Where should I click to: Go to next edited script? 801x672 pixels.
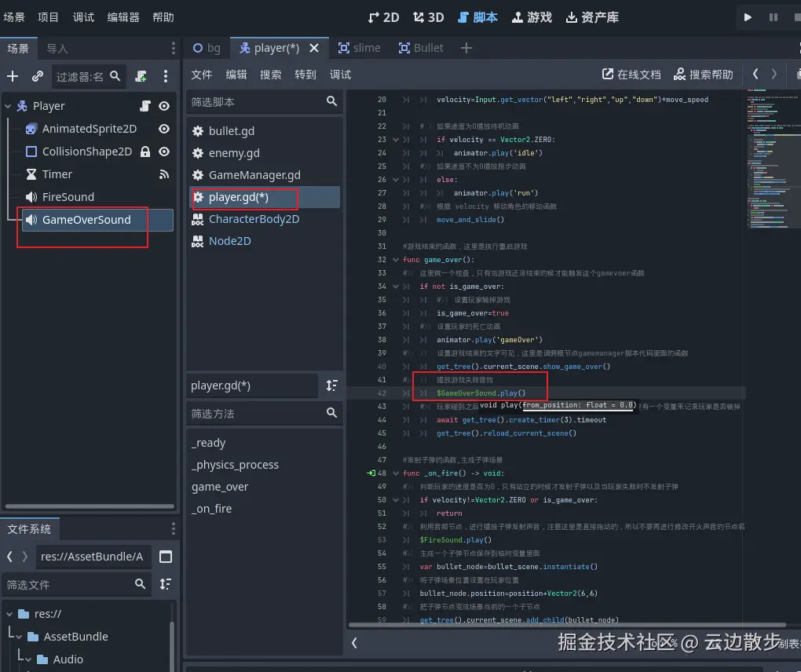774,75
